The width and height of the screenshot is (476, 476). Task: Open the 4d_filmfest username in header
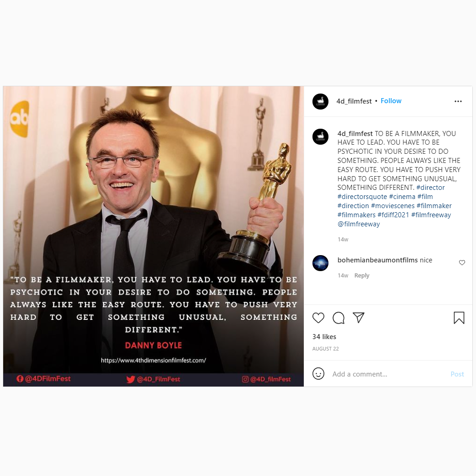pos(354,101)
